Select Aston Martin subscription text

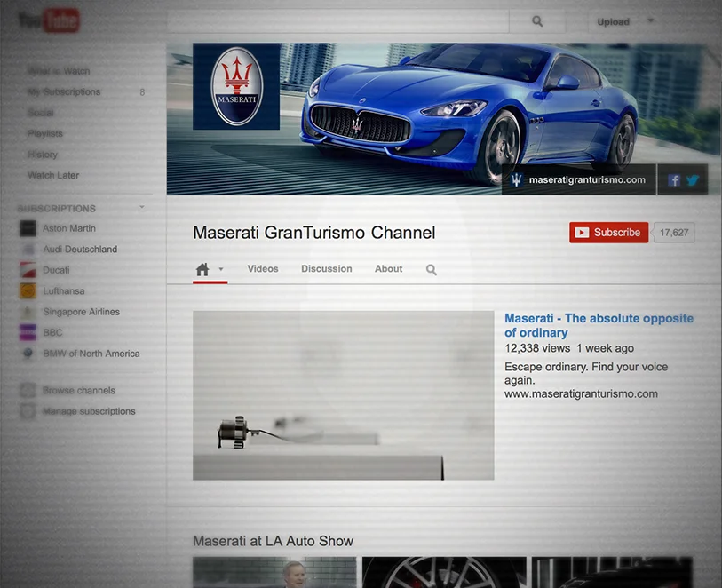[69, 228]
